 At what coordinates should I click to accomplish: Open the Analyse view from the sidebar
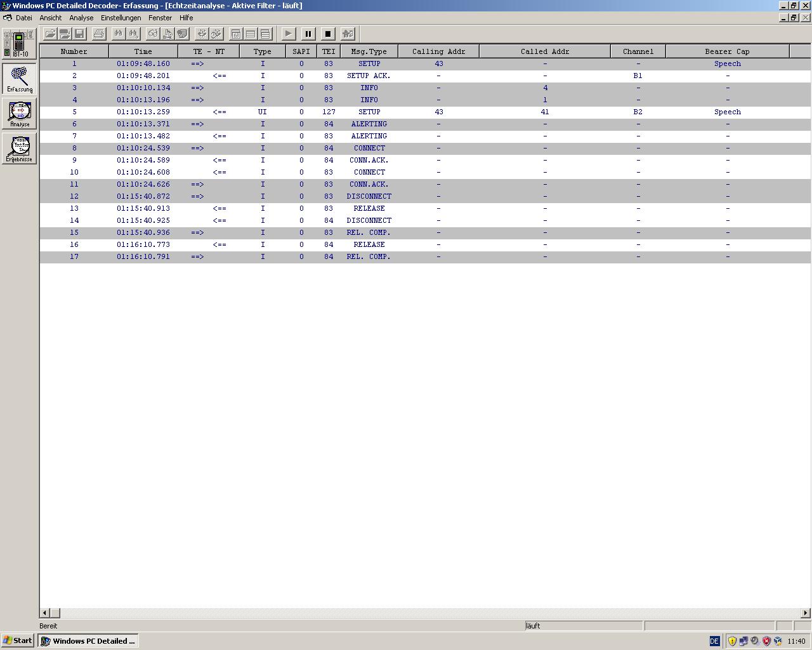point(20,114)
